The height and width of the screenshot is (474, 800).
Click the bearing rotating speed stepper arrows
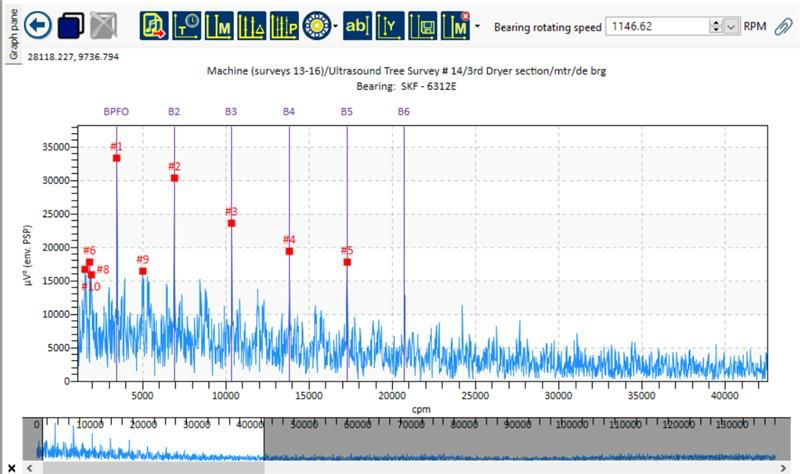(716, 27)
